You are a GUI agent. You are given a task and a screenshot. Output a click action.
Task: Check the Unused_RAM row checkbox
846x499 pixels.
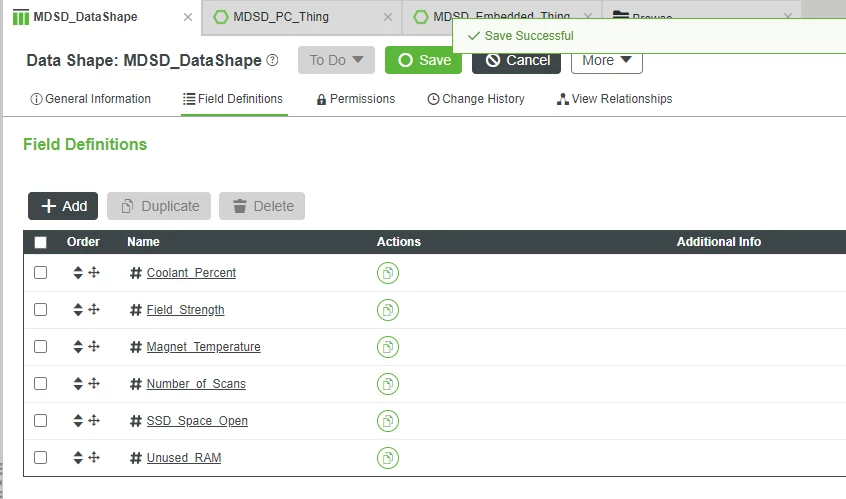[40, 457]
